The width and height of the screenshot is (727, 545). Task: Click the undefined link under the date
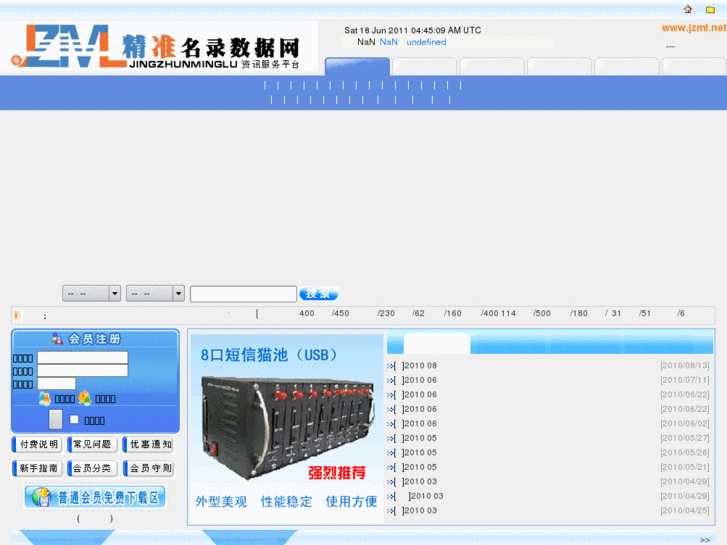tap(426, 42)
